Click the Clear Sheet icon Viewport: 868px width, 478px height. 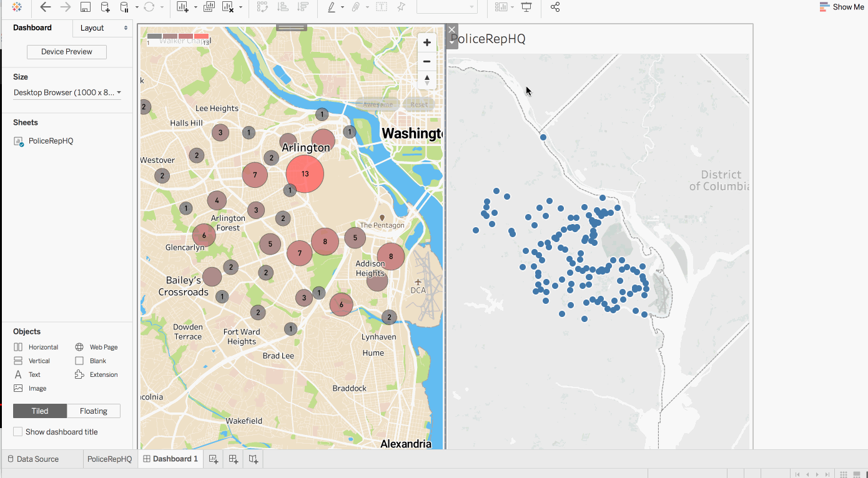tap(229, 7)
